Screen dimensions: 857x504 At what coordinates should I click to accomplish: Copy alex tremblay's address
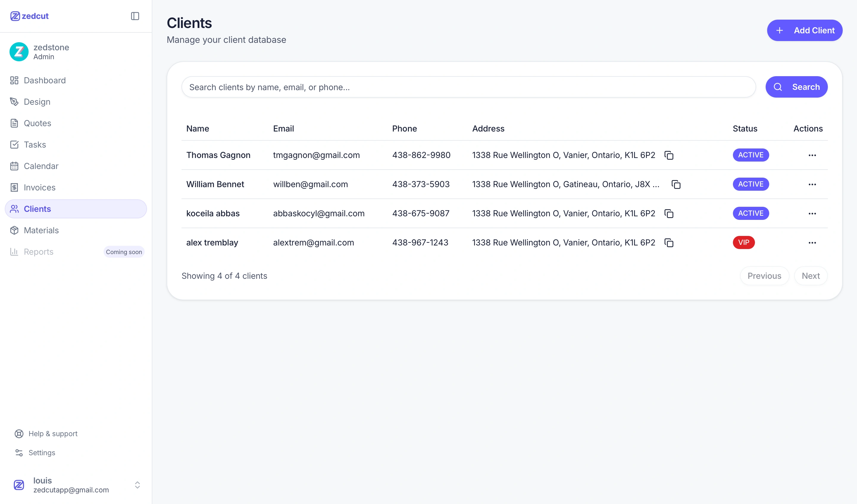pyautogui.click(x=669, y=243)
